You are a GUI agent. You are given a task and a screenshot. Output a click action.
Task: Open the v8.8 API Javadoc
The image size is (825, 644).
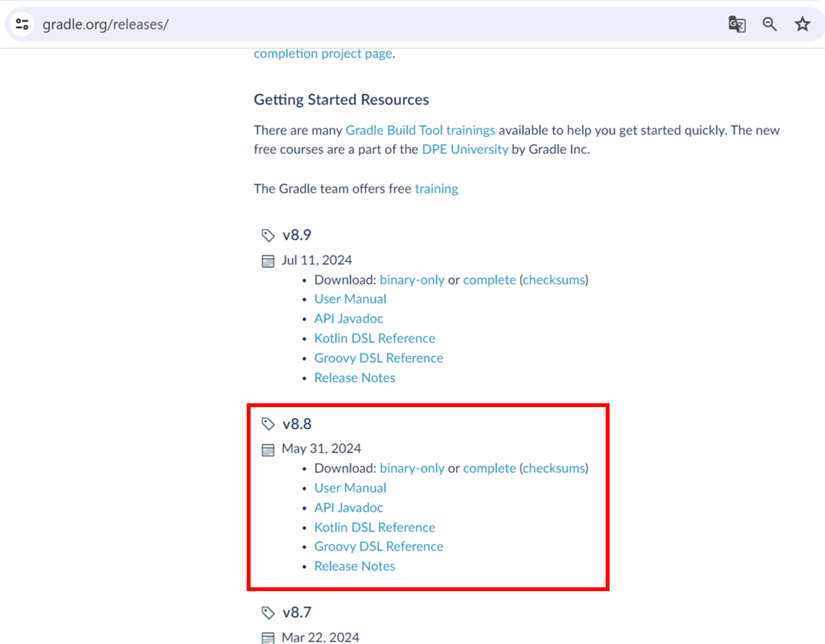[349, 508]
